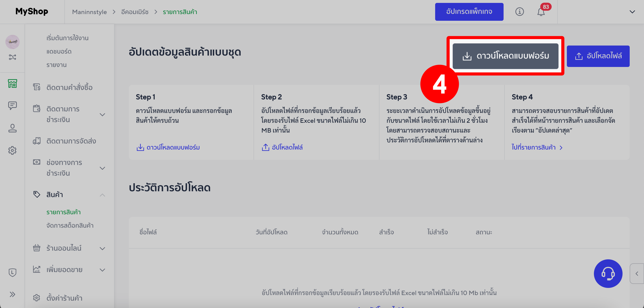Viewport: 644px width, 308px height.
Task: Open อีคอมเมิร์ซ from the breadcrumb
Action: point(134,12)
